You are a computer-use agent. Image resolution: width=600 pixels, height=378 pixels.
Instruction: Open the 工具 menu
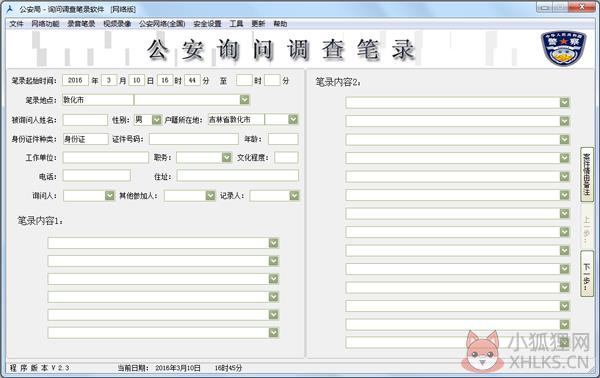click(236, 24)
